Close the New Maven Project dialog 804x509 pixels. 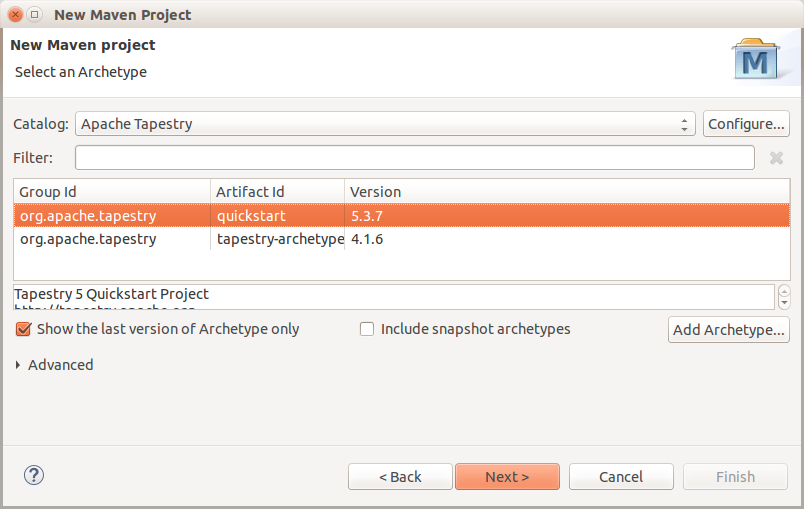pyautogui.click(x=14, y=15)
